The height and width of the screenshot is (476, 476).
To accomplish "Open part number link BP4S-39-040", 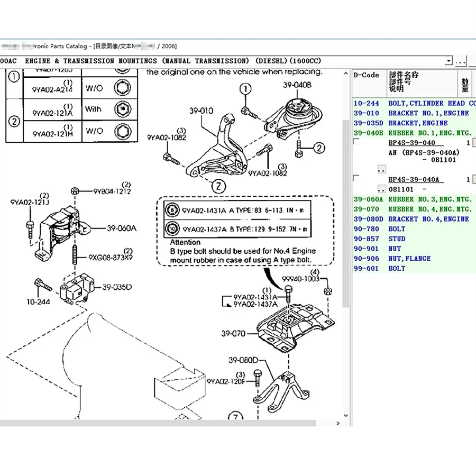I will click(411, 143).
